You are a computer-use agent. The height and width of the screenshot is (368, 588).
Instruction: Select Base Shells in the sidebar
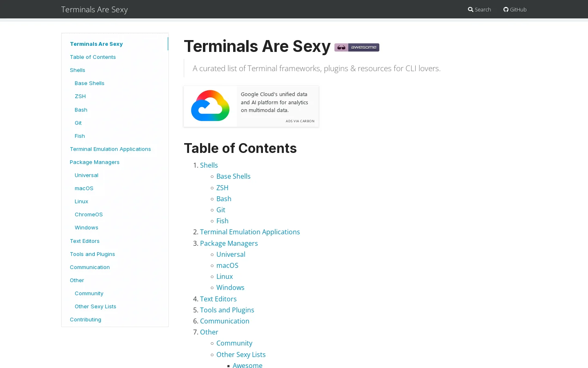pyautogui.click(x=89, y=83)
